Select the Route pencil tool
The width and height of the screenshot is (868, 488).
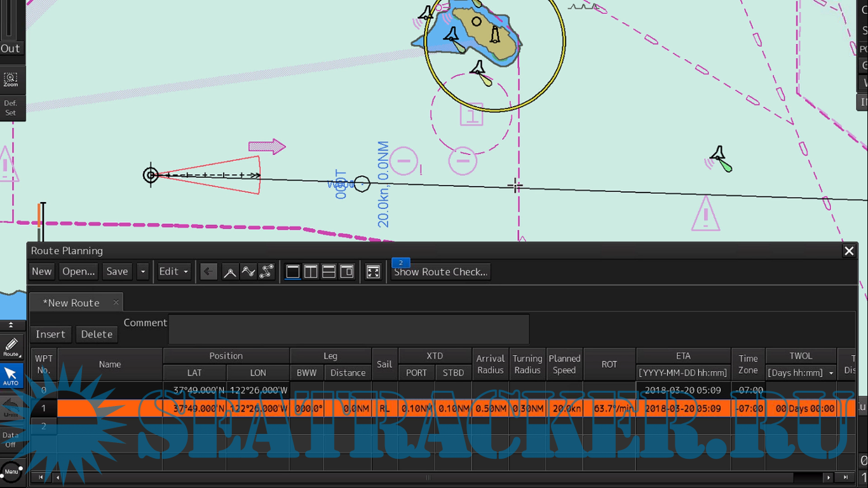11,348
